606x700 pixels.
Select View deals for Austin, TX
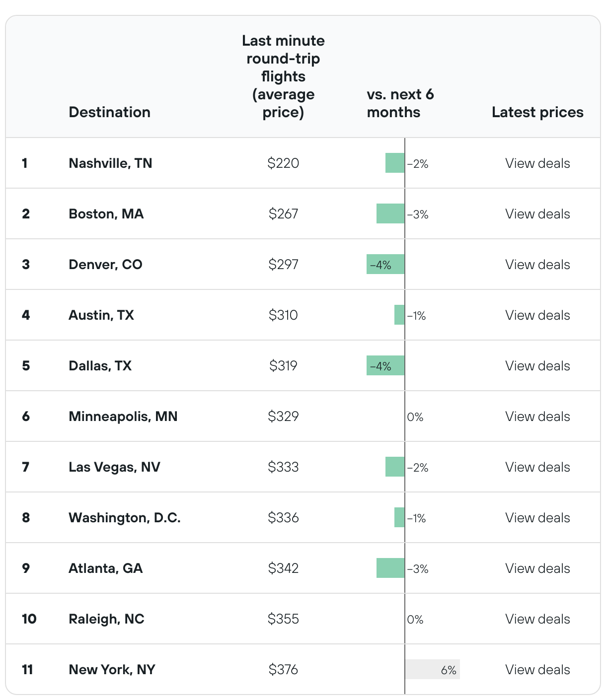click(x=537, y=315)
